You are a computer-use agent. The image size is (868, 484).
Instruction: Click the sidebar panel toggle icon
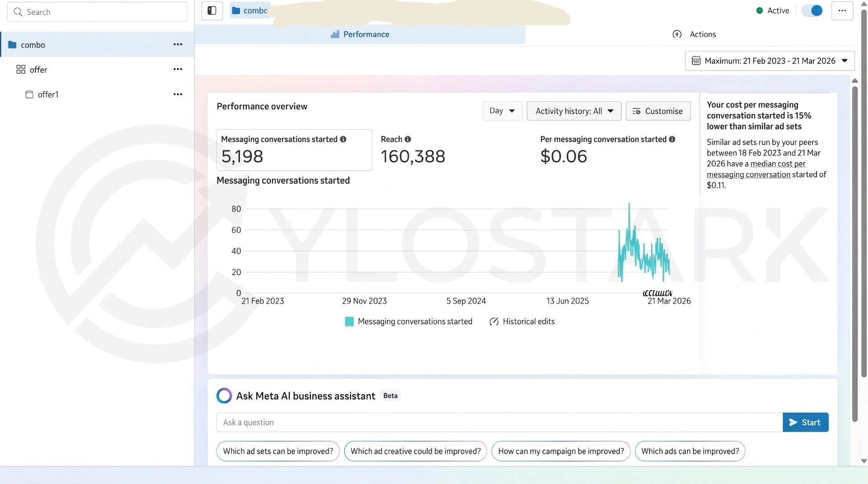point(212,10)
